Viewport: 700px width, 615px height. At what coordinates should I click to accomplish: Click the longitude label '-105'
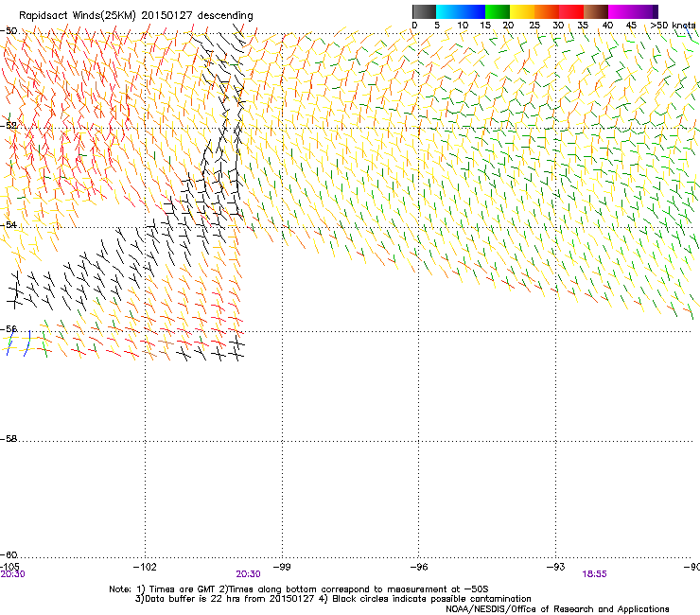[9, 567]
